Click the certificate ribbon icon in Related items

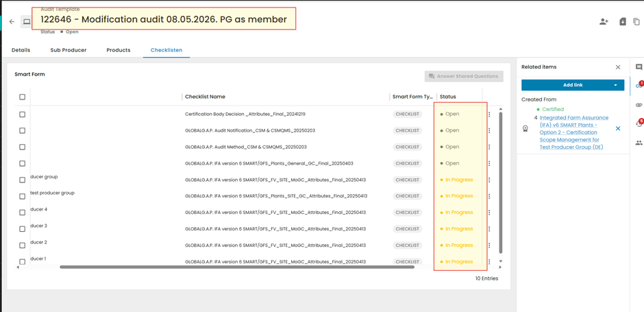(x=525, y=129)
